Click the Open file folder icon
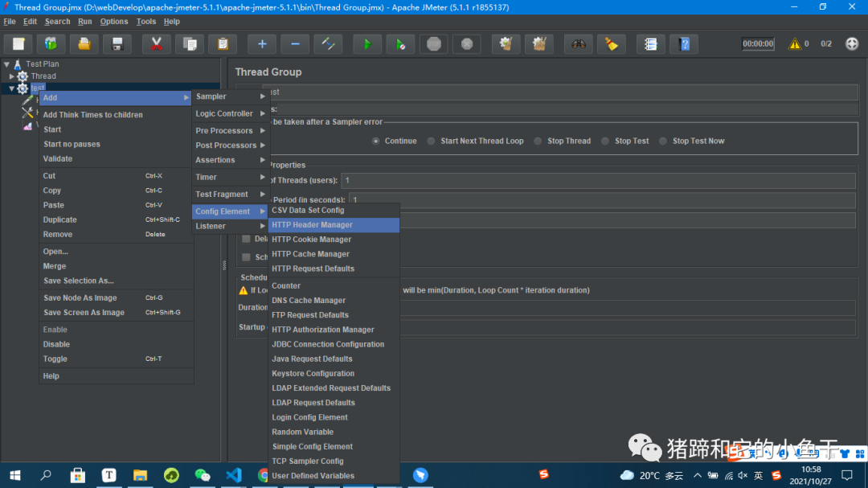868x488 pixels. (x=84, y=43)
